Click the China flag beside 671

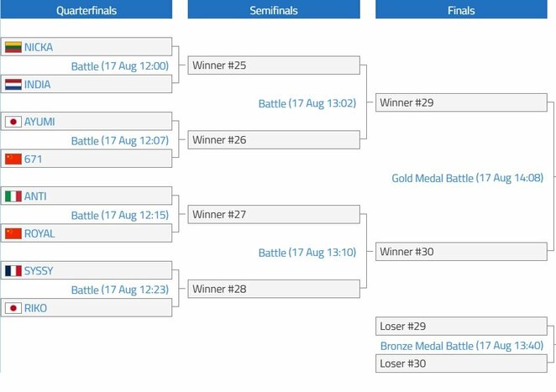13,159
